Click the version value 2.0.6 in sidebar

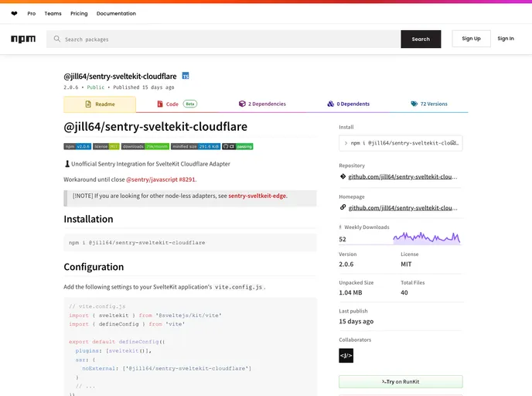click(346, 265)
